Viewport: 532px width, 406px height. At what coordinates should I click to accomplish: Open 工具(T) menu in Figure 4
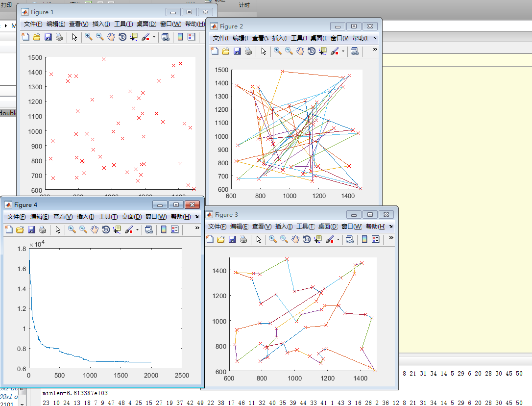coord(108,217)
